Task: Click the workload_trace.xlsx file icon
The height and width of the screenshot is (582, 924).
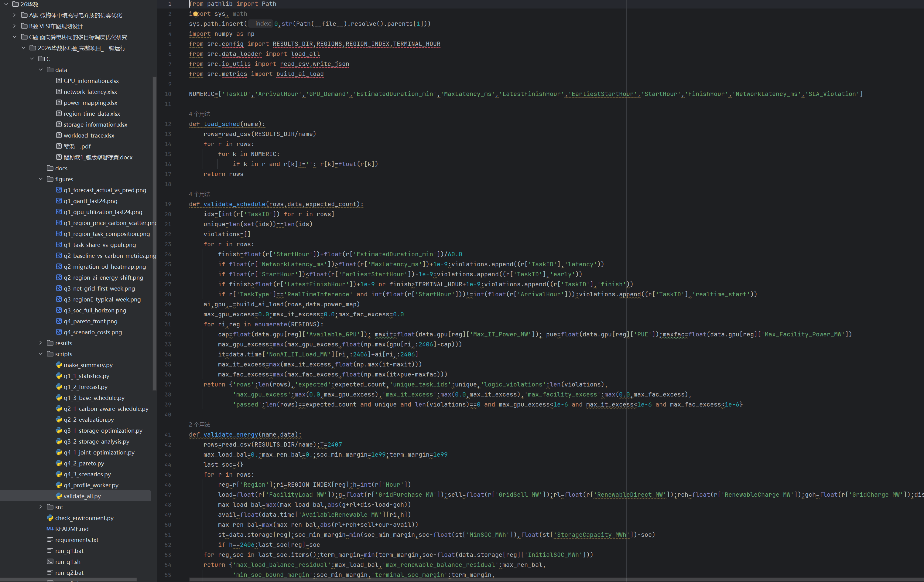Action: 59,135
